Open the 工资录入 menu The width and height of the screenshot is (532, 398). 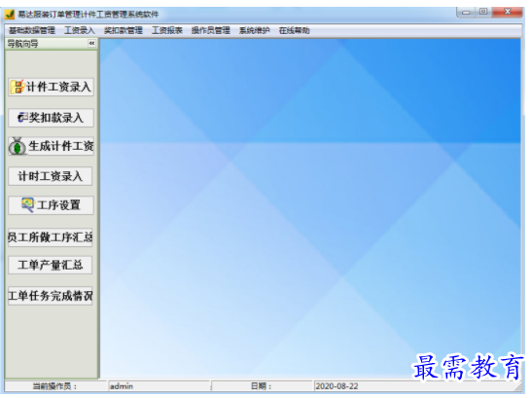(80, 30)
